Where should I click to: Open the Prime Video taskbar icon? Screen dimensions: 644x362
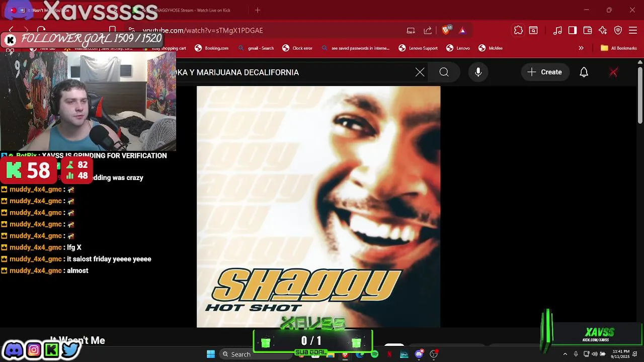point(404,354)
